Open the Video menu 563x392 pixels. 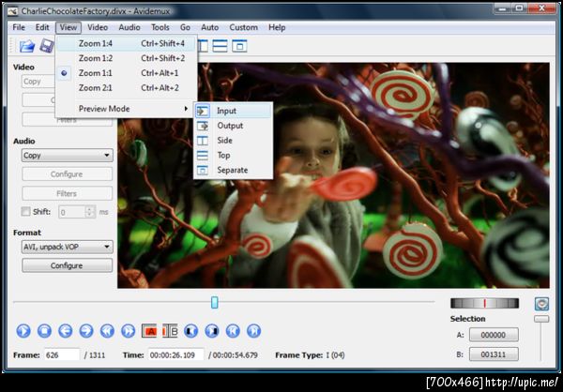[98, 27]
